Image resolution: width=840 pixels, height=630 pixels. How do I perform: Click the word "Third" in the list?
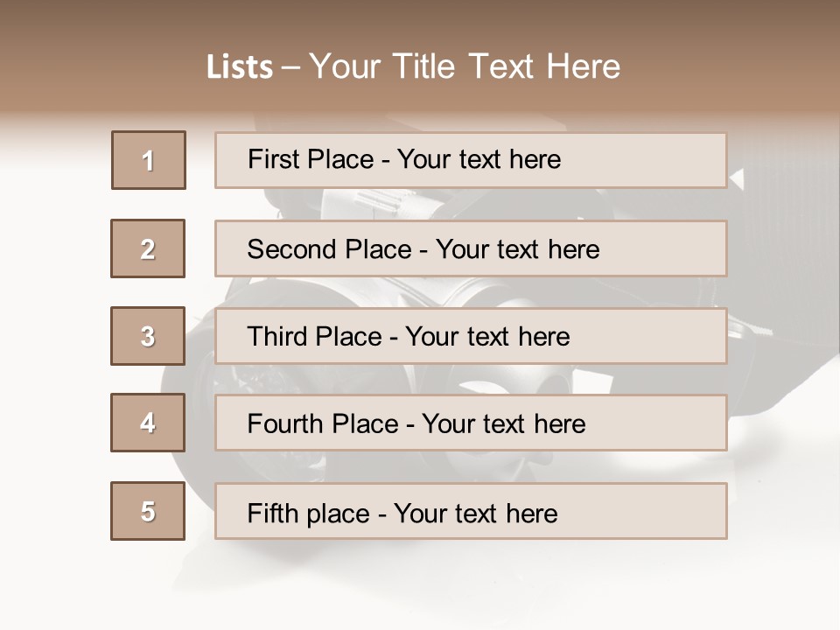pos(278,337)
